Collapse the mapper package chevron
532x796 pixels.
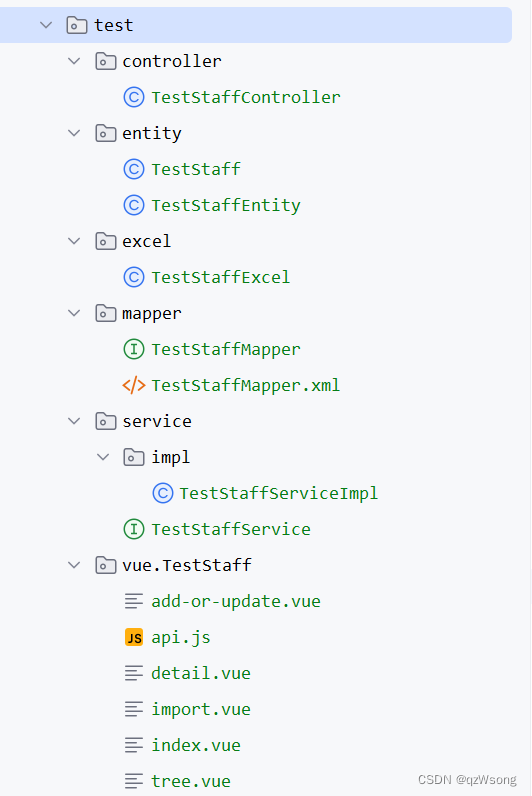tap(75, 313)
